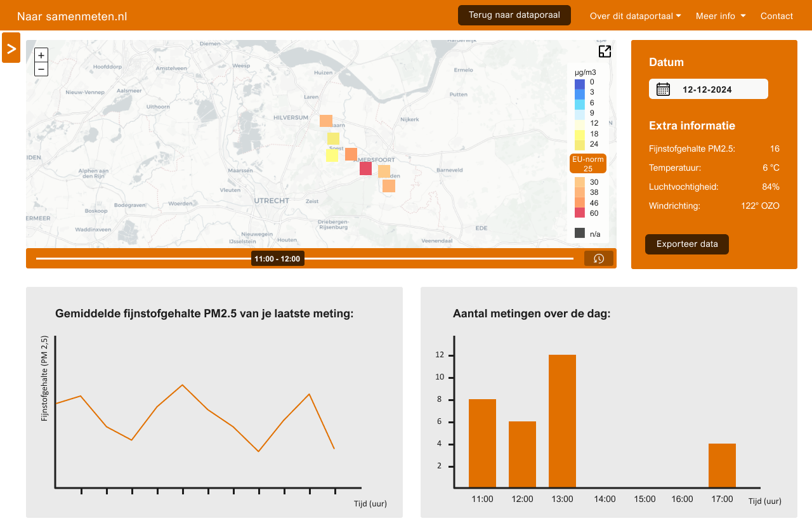The height and width of the screenshot is (528, 812).
Task: Go to the Contact page
Action: [x=776, y=16]
